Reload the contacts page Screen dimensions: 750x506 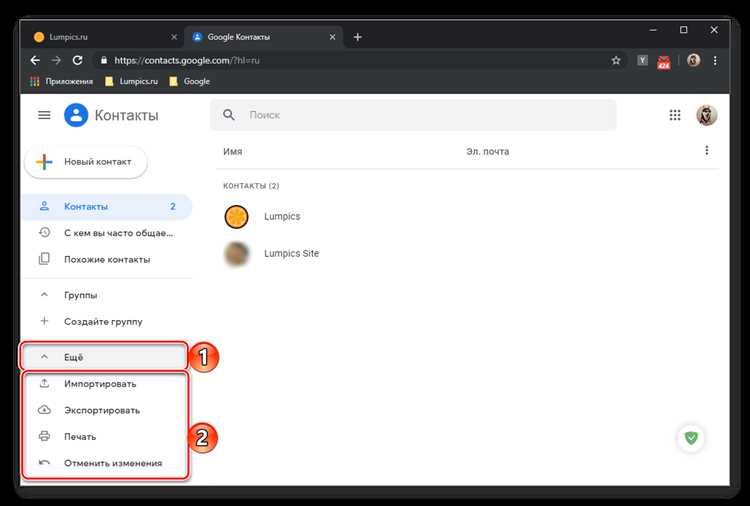click(77, 60)
